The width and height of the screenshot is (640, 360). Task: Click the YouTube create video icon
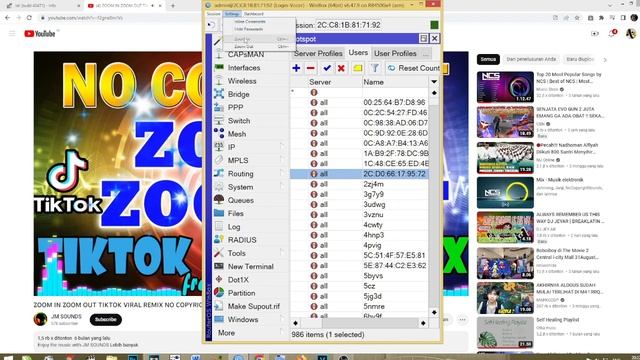tap(595, 33)
